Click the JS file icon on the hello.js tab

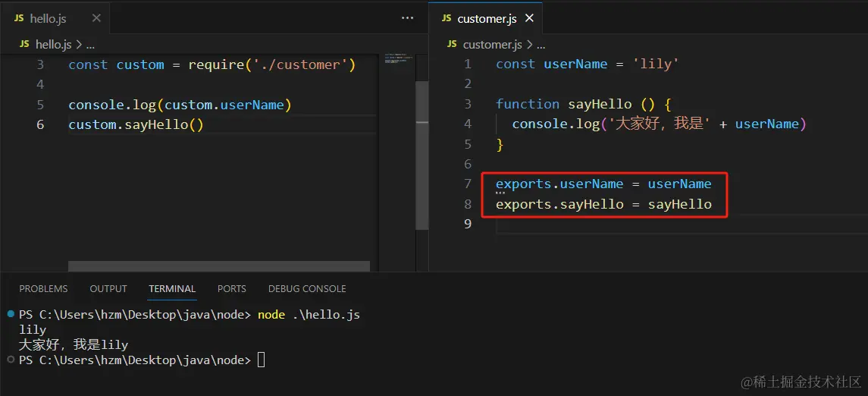20,18
